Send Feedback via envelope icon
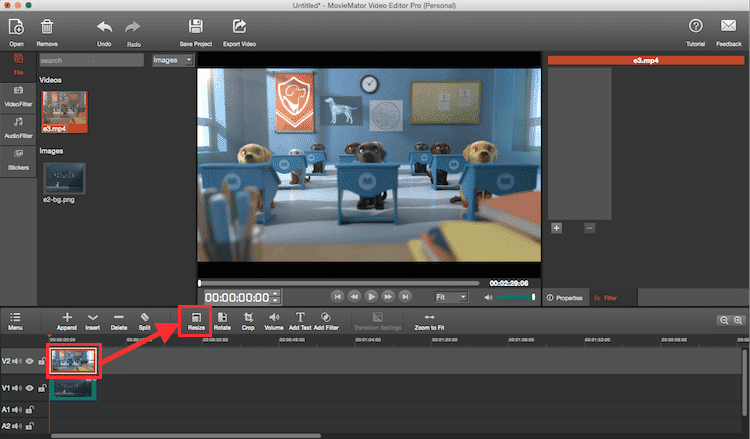Screen dimensions: 750x439 click(x=728, y=25)
